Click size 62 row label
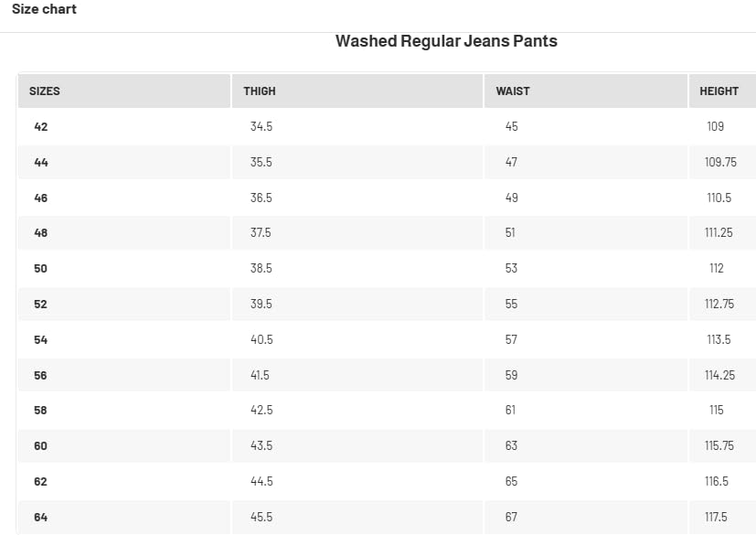The height and width of the screenshot is (535, 756). (41, 481)
